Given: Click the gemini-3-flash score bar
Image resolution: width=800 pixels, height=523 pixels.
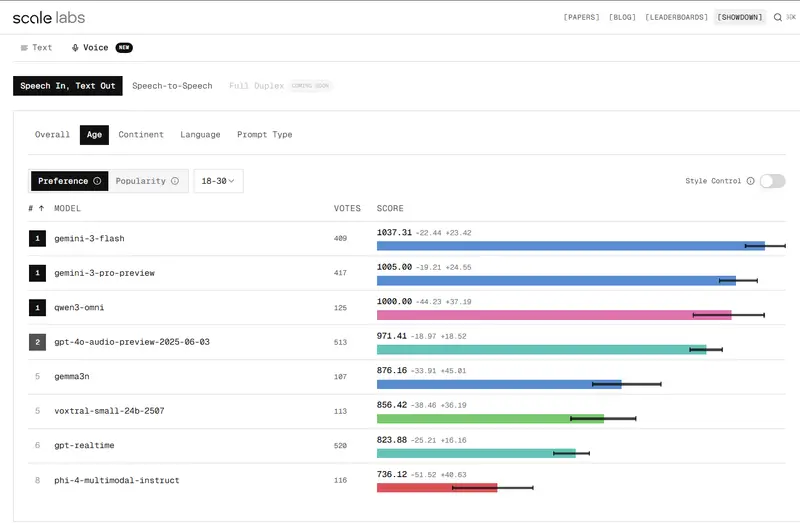Looking at the screenshot, I should click(x=570, y=245).
